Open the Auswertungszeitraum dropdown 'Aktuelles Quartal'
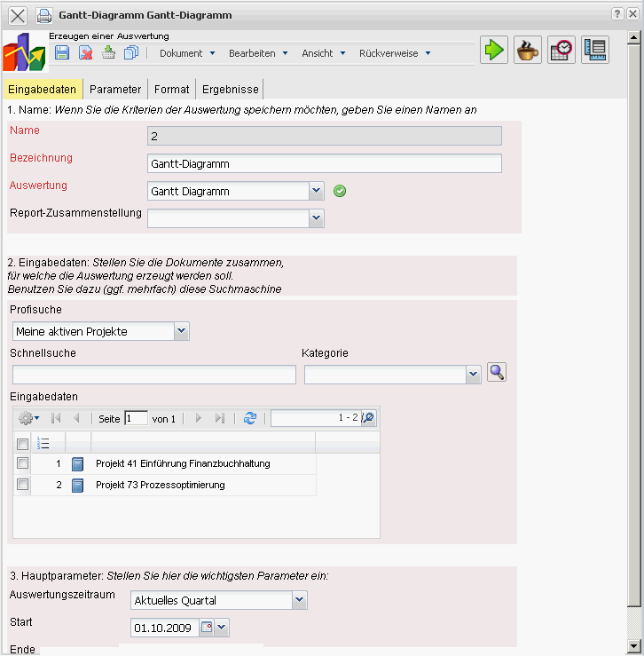 coord(299,600)
